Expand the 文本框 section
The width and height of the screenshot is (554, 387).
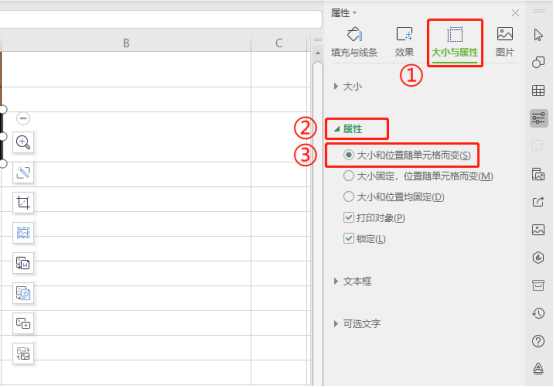coord(352,282)
